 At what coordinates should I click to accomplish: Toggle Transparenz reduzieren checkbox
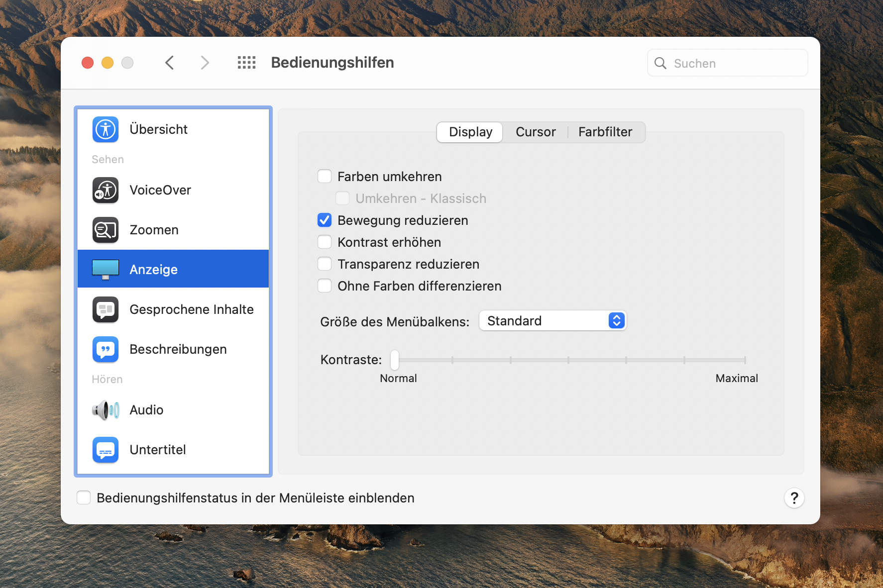pos(325,264)
